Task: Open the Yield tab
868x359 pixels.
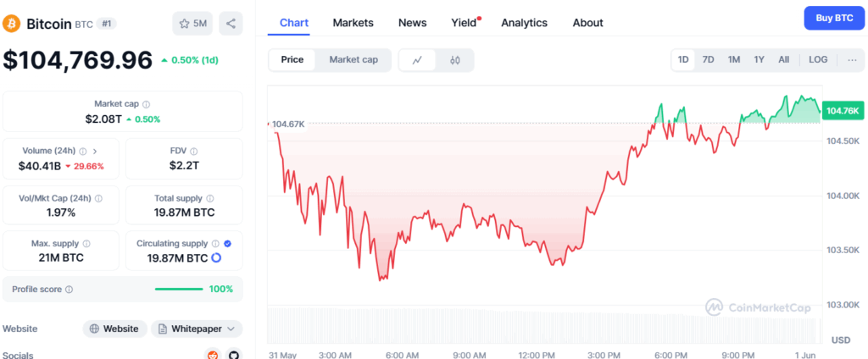Action: point(464,23)
